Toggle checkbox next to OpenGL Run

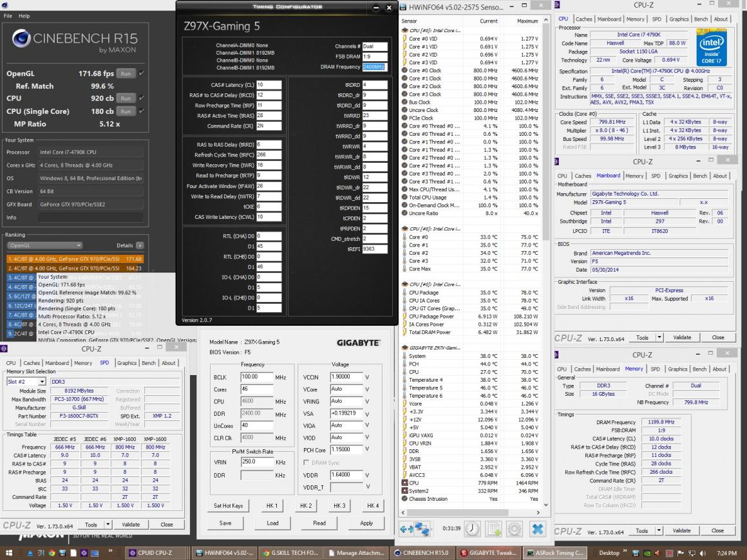click(141, 73)
